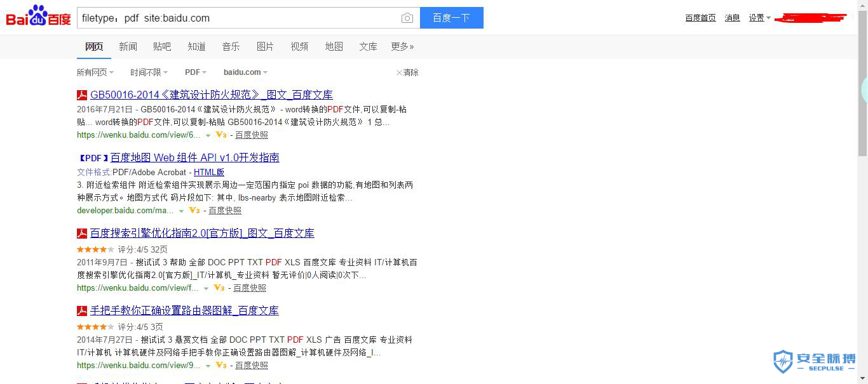Viewport: 868px width, 384px height.
Task: Clear filters using 清除 button
Action: point(407,72)
